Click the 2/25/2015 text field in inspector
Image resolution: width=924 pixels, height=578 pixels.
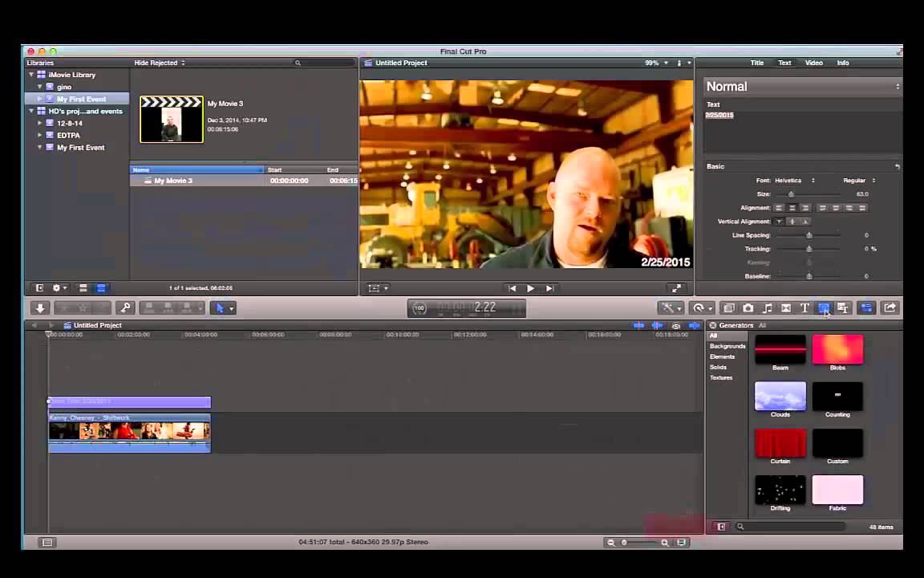click(x=802, y=131)
